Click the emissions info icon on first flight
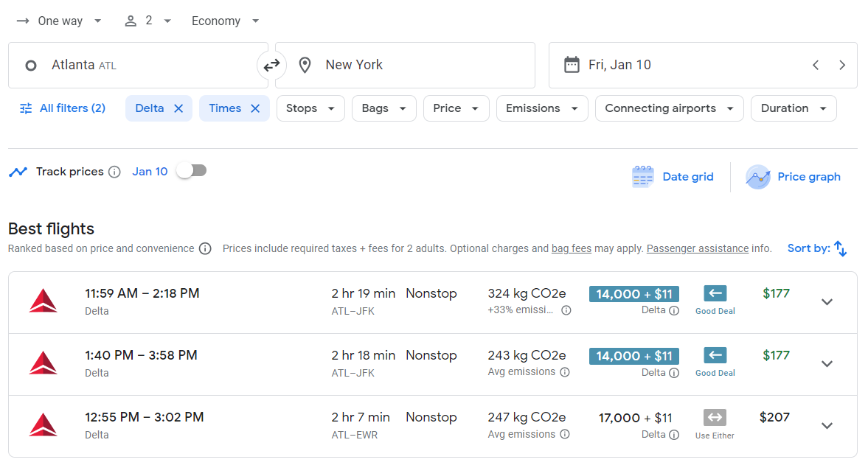Screen dimensions: 868x465 pyautogui.click(x=565, y=311)
